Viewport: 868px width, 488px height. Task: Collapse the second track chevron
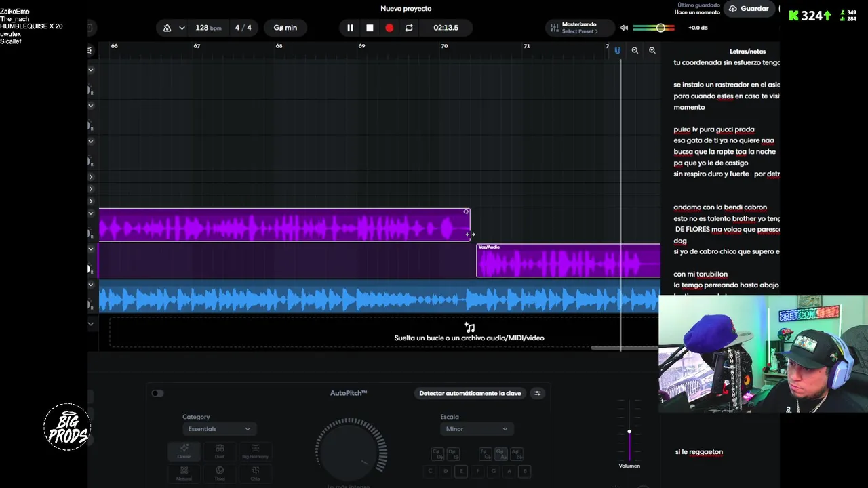91,106
